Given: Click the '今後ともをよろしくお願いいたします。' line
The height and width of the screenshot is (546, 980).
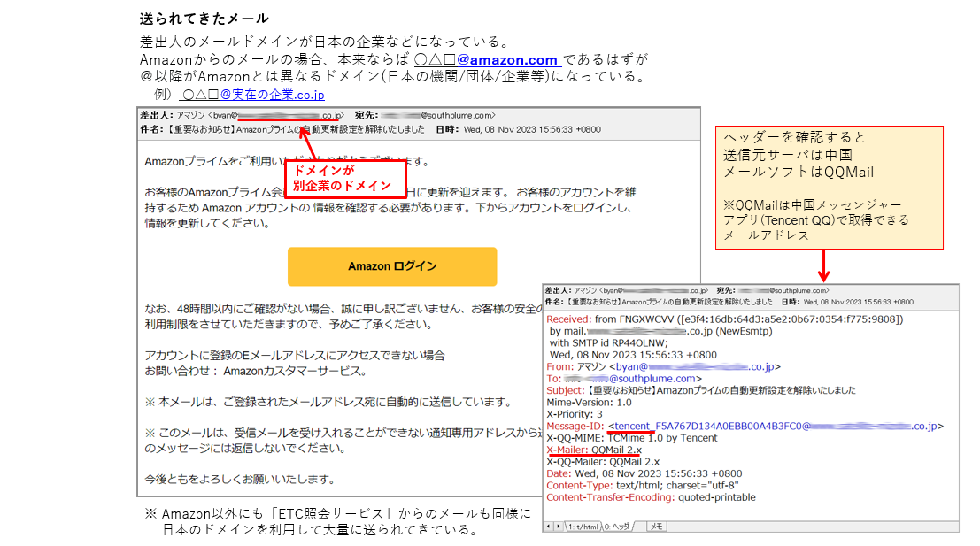Looking at the screenshot, I should 241,479.
